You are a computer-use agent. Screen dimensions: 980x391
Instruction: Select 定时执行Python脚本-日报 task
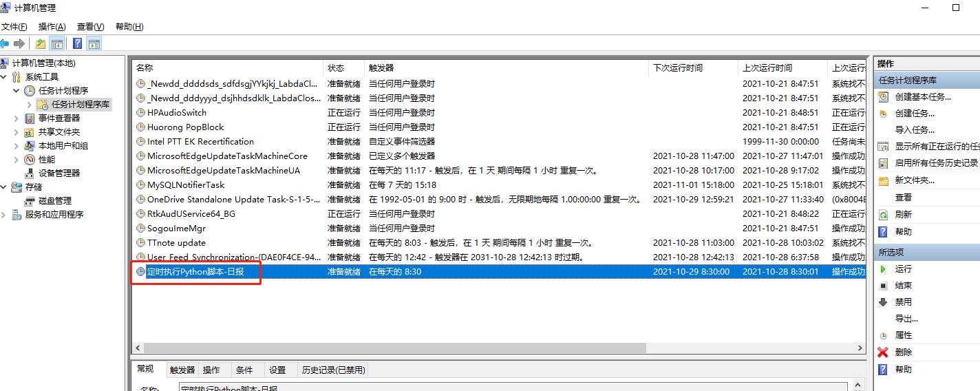click(x=499, y=272)
